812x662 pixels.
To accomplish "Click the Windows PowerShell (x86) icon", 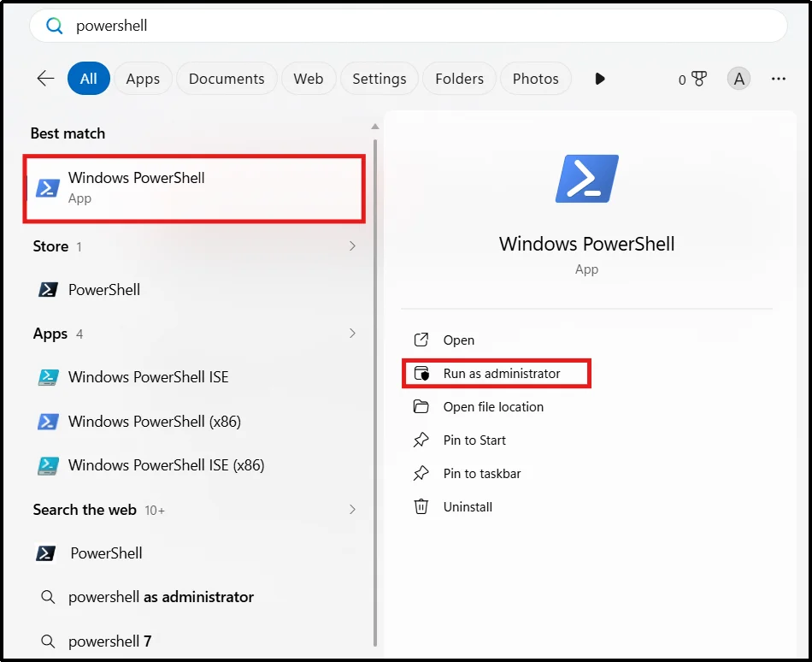I will [x=48, y=421].
